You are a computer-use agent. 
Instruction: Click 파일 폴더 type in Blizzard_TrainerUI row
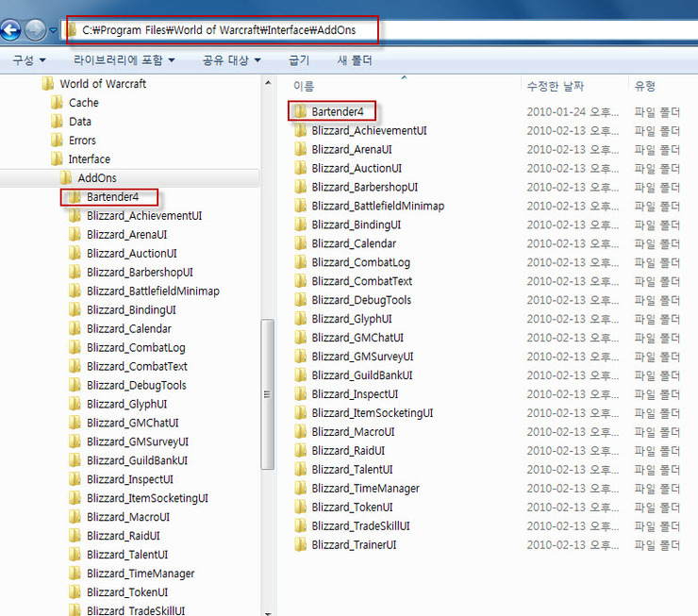coord(657,545)
